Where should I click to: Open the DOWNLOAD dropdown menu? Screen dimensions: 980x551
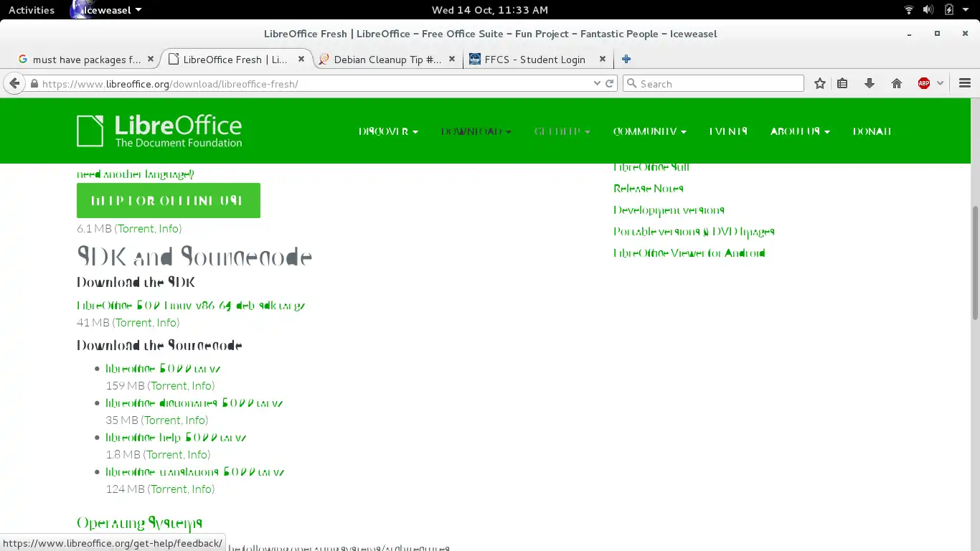476,131
